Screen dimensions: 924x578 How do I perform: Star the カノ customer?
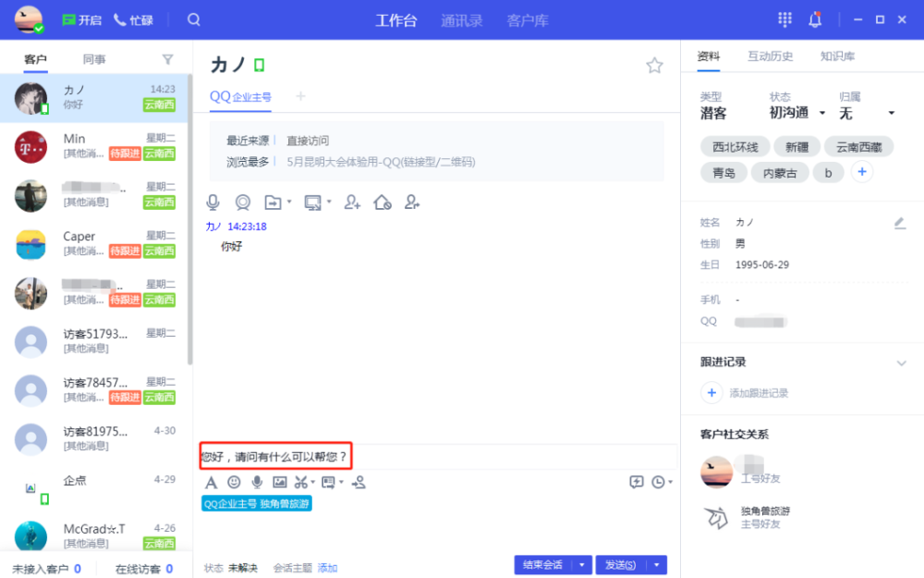(x=654, y=65)
